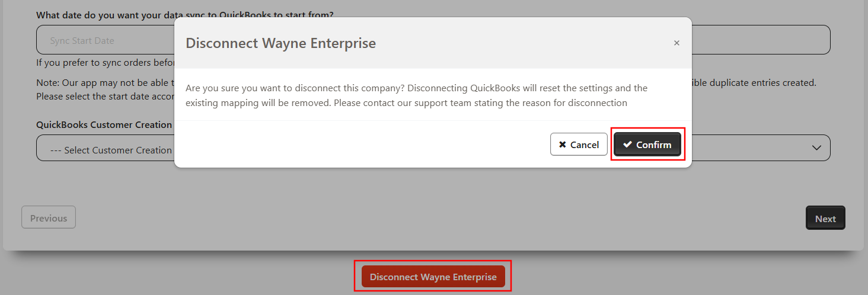
Task: Go back with the Previous button
Action: [49, 217]
